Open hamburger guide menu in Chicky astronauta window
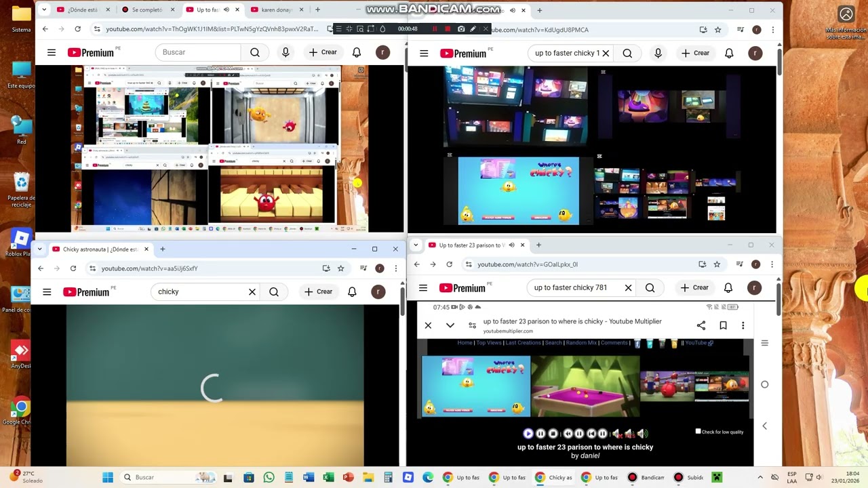The image size is (868, 488). [47, 291]
